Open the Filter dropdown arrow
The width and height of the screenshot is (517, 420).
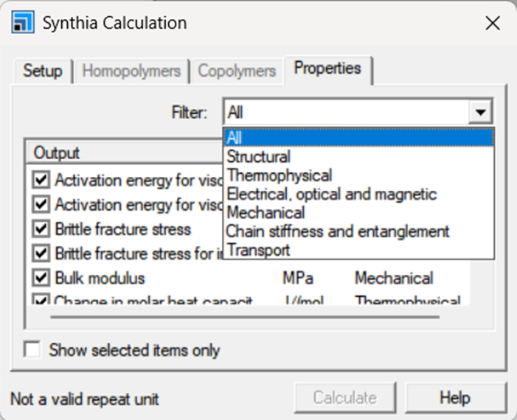point(481,113)
